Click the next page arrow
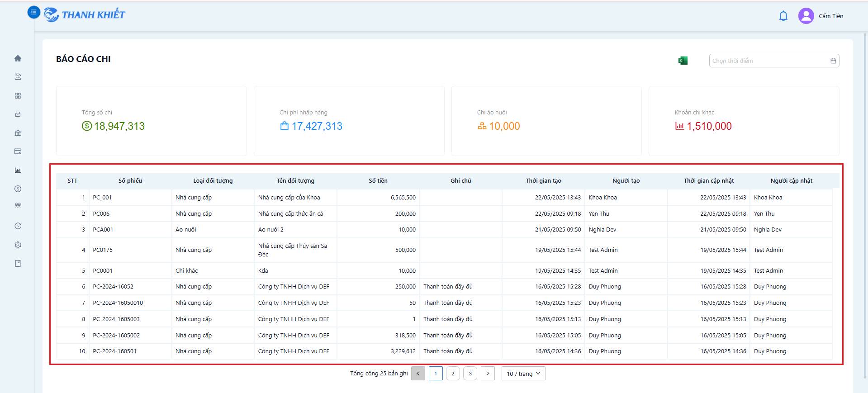The height and width of the screenshot is (393, 868). click(488, 374)
